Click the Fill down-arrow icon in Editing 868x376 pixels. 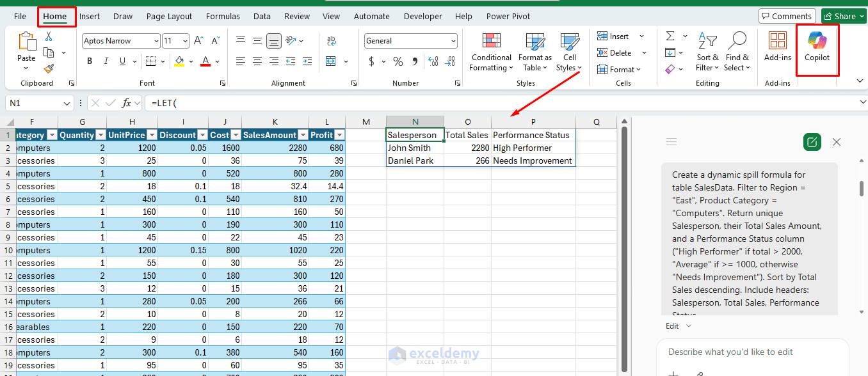point(670,52)
